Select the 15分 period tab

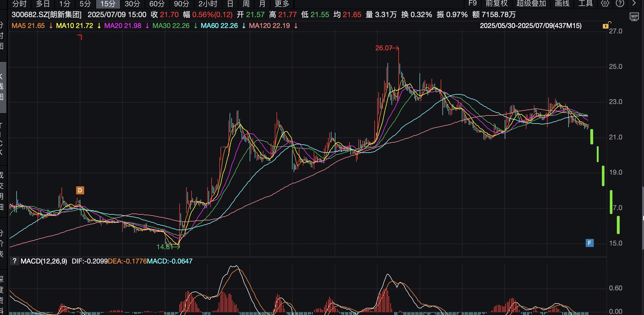click(108, 4)
